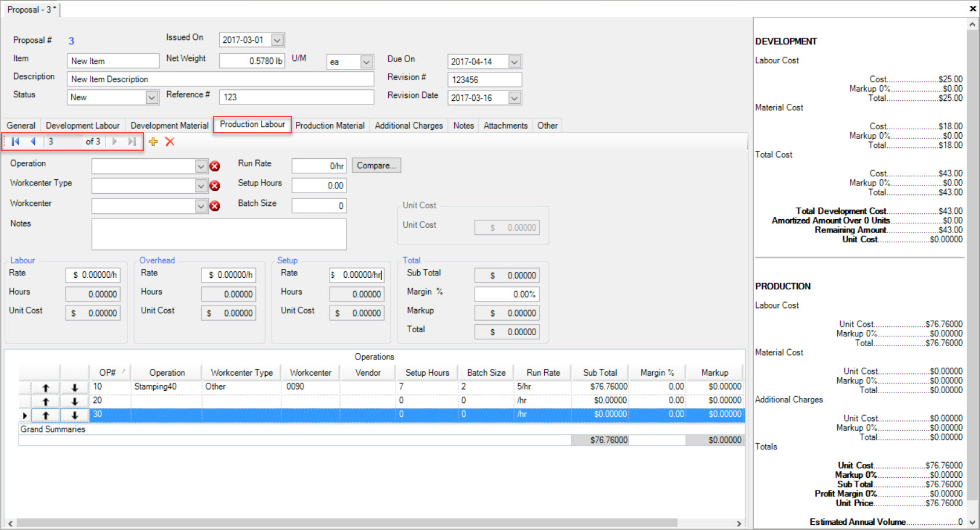The image size is (980, 530).
Task: Click the Setup Rate field
Action: 357,275
